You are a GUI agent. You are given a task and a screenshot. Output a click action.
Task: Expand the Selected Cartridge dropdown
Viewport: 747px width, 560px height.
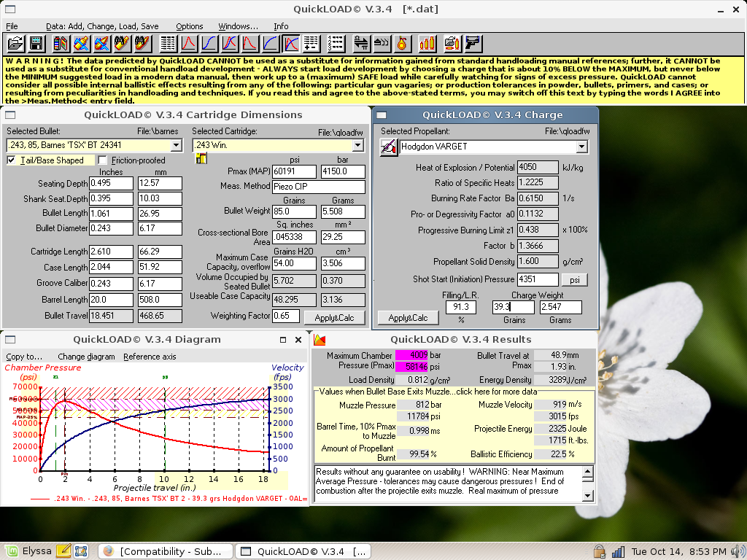358,145
